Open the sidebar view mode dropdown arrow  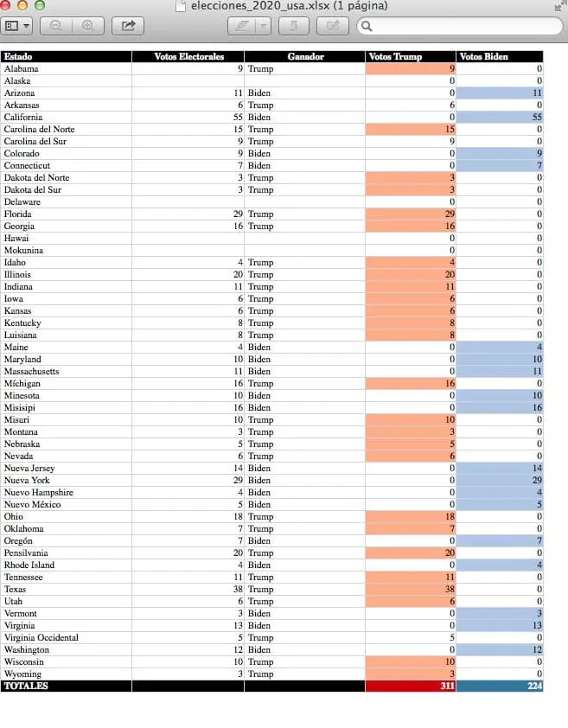(26, 26)
